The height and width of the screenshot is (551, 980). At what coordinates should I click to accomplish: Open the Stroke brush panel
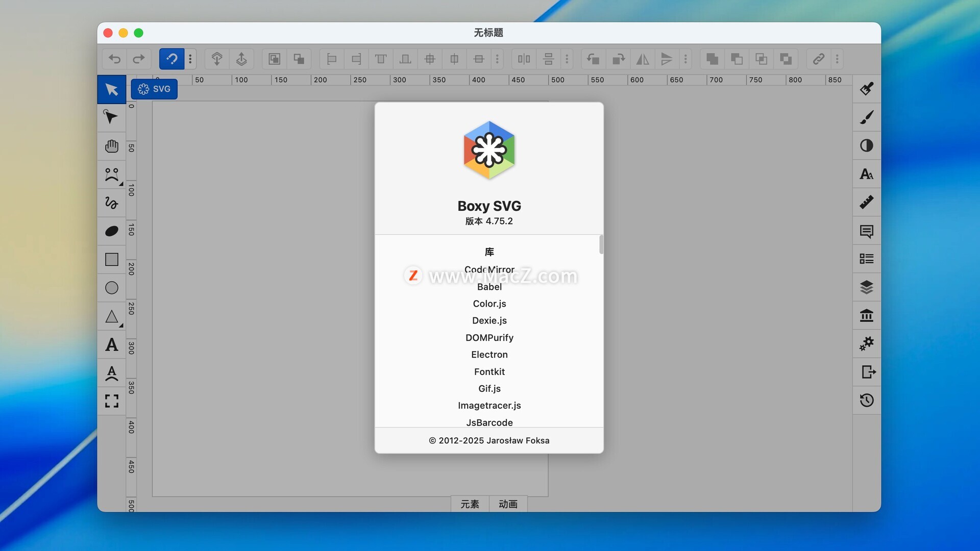click(867, 117)
